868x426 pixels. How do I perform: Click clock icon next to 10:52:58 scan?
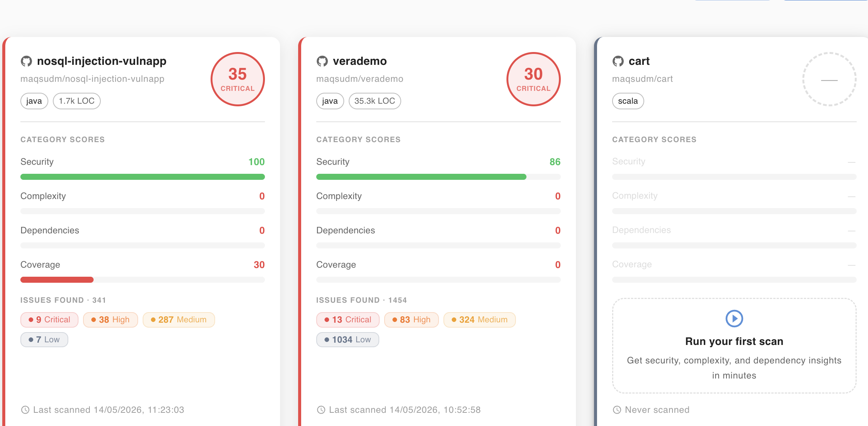click(x=321, y=410)
